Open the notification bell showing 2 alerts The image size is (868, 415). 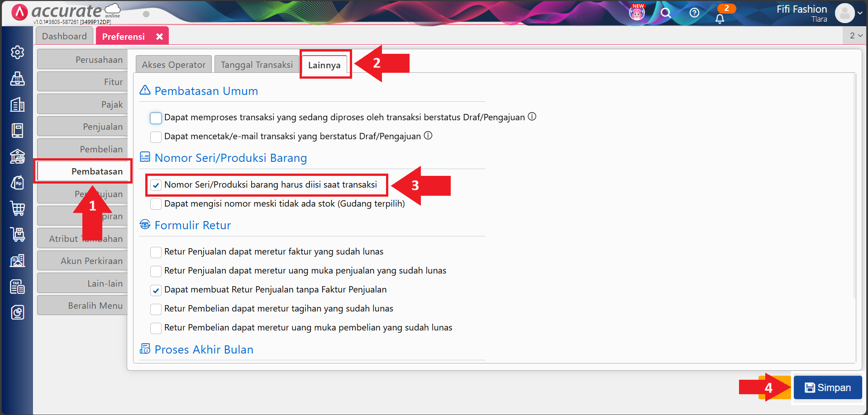click(x=720, y=18)
